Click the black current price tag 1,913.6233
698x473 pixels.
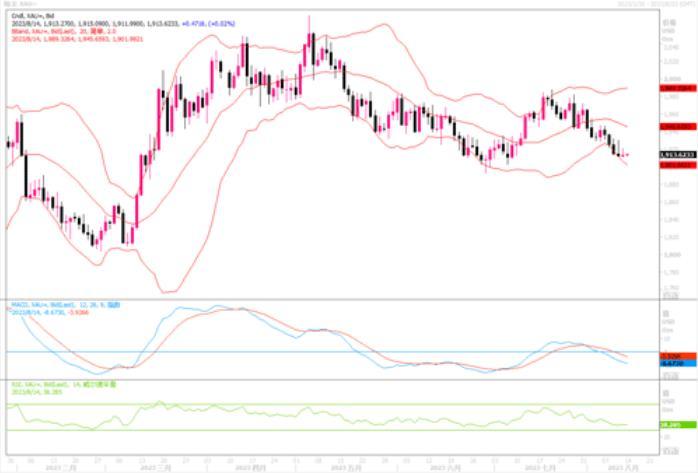pos(675,155)
